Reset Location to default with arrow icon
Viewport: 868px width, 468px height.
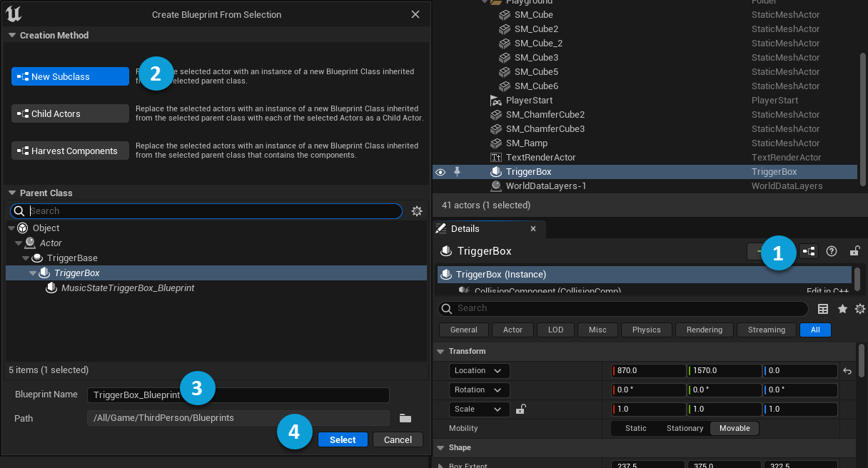[x=847, y=371]
